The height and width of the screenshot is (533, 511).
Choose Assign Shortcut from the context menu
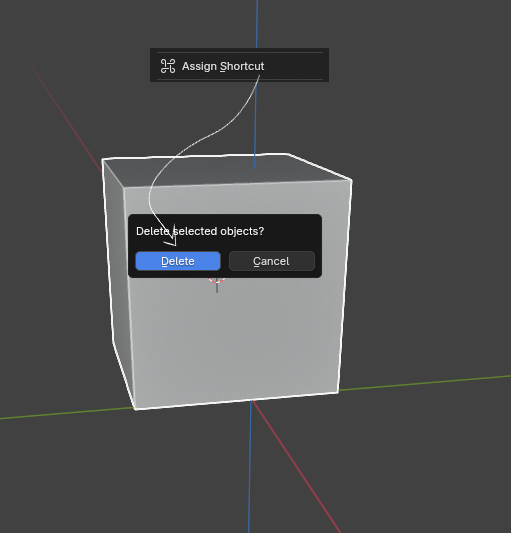pos(239,66)
